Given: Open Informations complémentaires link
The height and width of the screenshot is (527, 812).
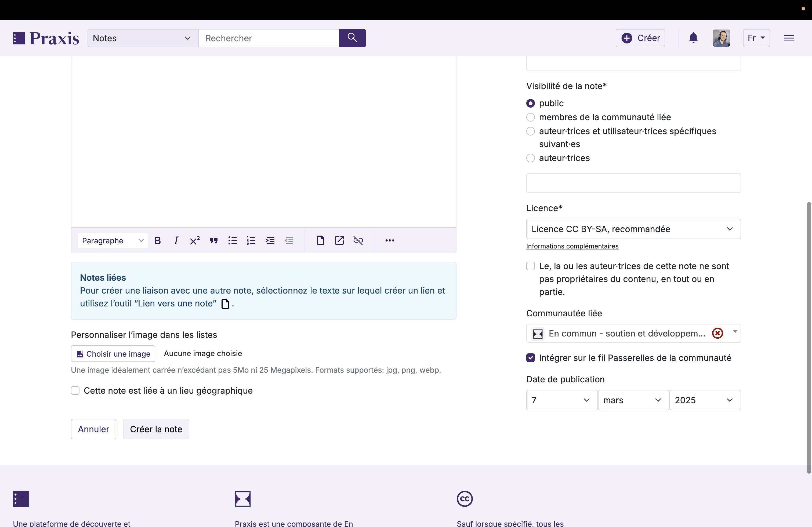Looking at the screenshot, I should tap(572, 246).
